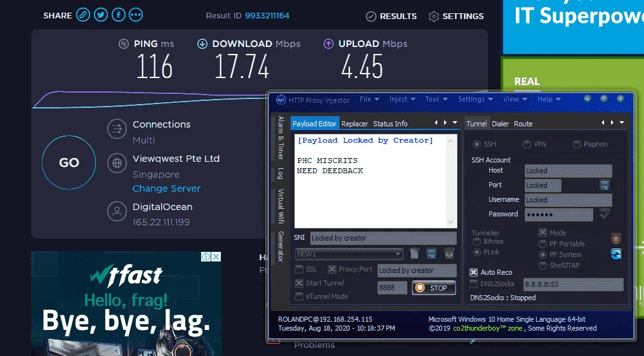
Task: Toggle the Auto Reco checkbox
Action: 473,272
